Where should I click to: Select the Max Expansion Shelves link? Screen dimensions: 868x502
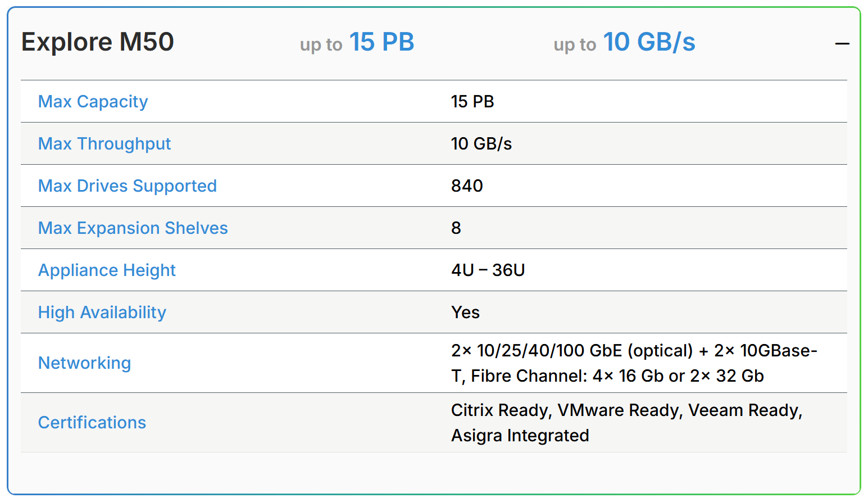[133, 228]
